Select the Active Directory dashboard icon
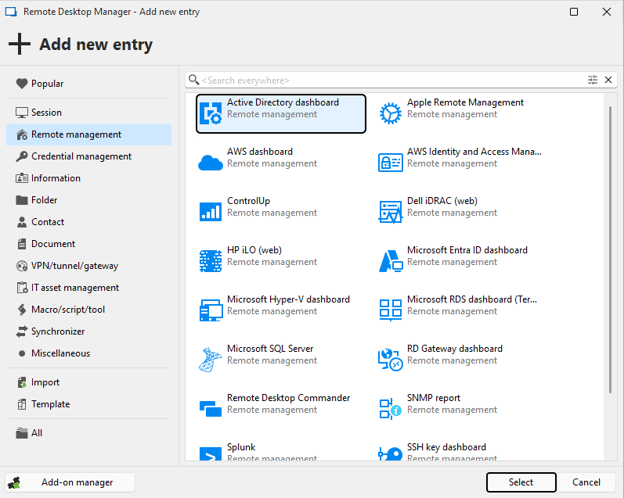The image size is (624, 498). [211, 113]
